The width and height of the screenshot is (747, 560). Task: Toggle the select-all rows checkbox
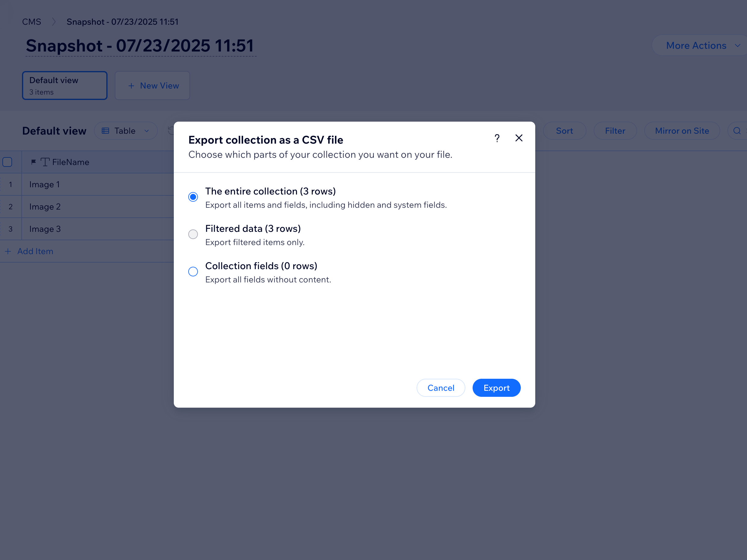click(x=8, y=162)
